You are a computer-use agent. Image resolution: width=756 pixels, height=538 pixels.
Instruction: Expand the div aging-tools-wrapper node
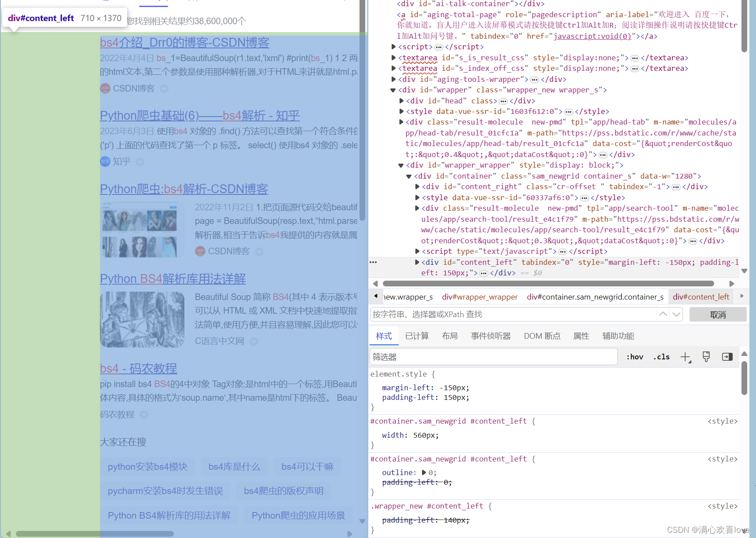point(393,79)
